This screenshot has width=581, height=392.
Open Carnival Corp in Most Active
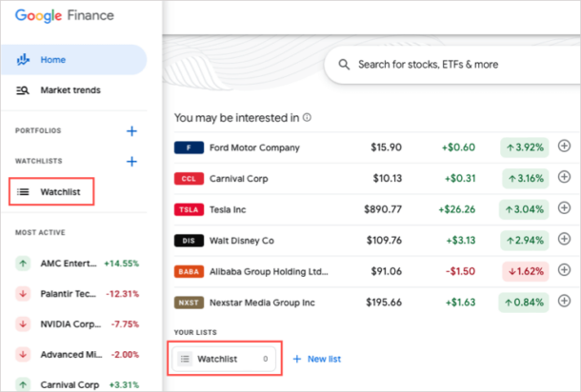(77, 384)
